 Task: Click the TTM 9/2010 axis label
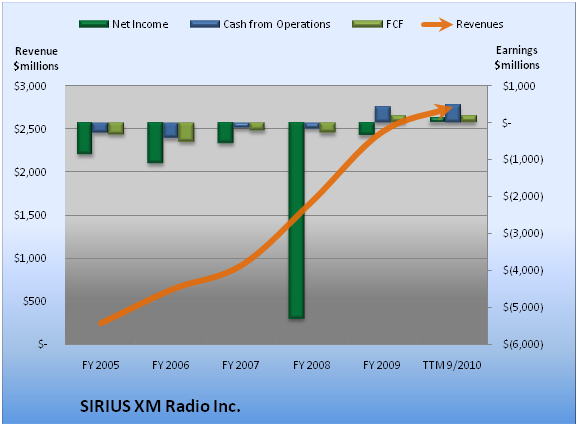452,365
